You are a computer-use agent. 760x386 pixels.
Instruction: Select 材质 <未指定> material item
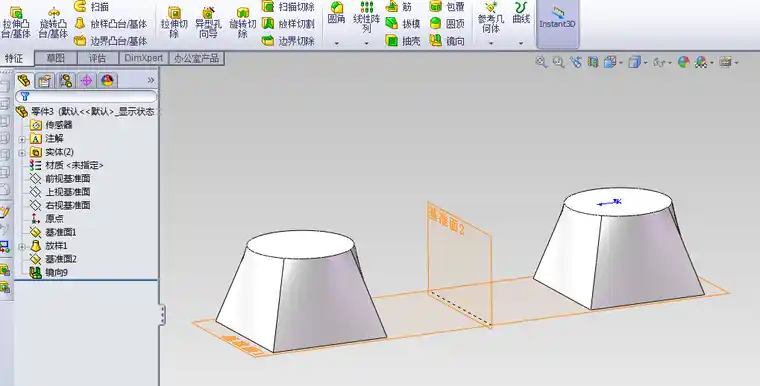point(66,165)
